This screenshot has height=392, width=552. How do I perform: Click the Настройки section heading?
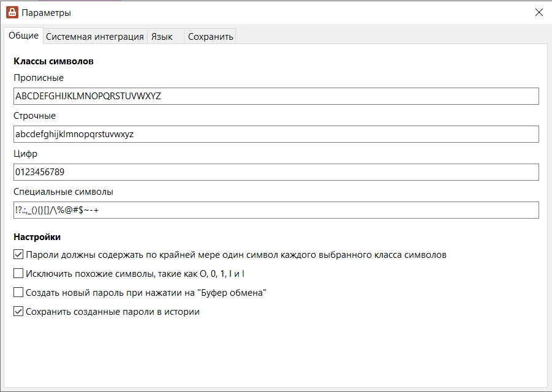click(x=37, y=236)
